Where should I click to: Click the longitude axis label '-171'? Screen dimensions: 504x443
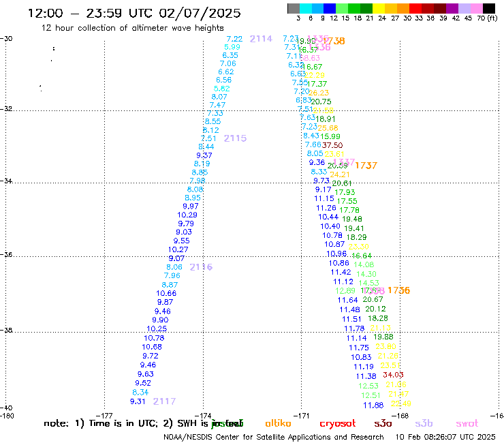coord(302,416)
